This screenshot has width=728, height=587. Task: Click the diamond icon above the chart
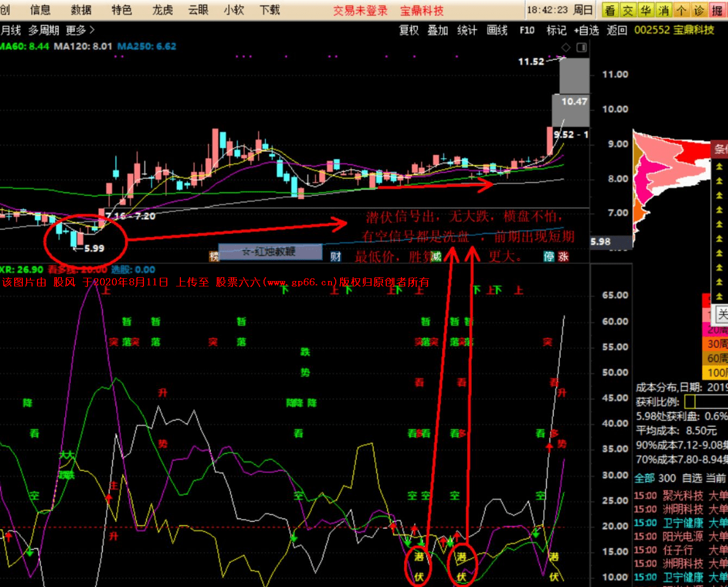coord(566,48)
